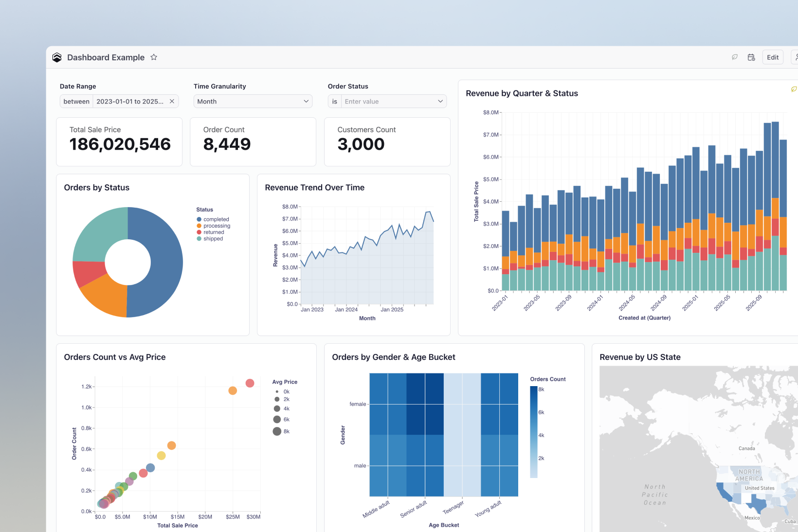
Task: Click the Revenue by US State title
Action: [640, 357]
